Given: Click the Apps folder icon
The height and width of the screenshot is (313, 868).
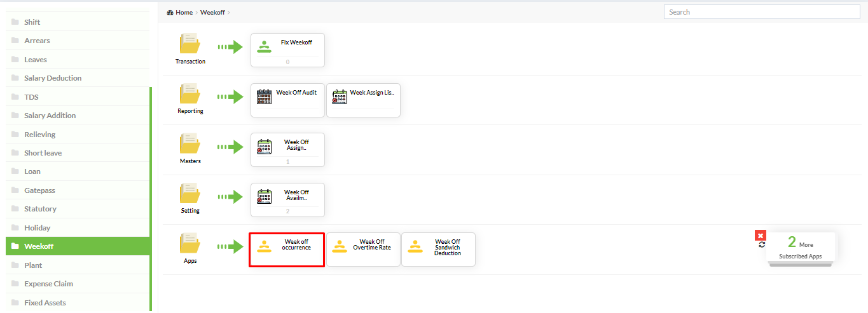Looking at the screenshot, I should [190, 243].
